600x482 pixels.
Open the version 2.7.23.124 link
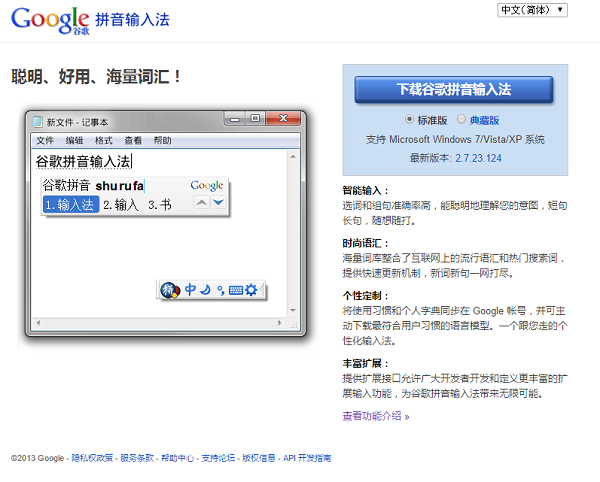478,158
